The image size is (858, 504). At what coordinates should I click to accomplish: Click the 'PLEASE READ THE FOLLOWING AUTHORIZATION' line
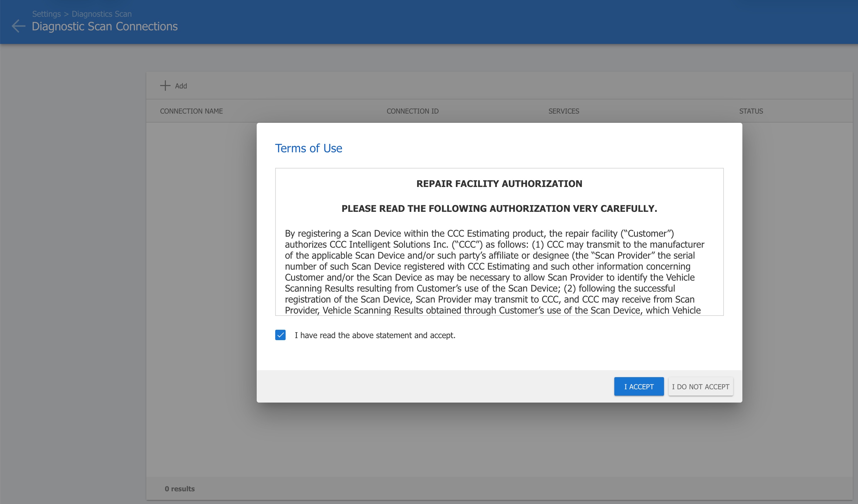pos(499,208)
